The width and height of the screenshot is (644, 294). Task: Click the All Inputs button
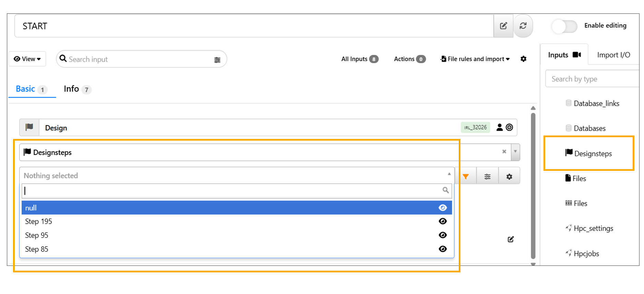(x=359, y=59)
